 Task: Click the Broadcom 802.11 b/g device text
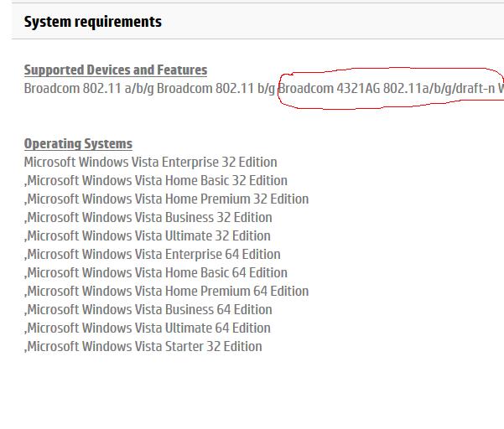(216, 89)
